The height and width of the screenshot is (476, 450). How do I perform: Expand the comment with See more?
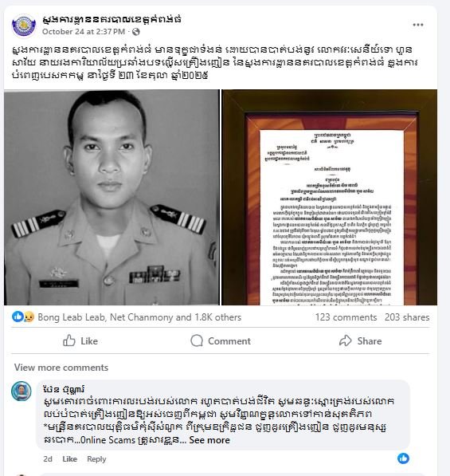pyautogui.click(x=209, y=440)
